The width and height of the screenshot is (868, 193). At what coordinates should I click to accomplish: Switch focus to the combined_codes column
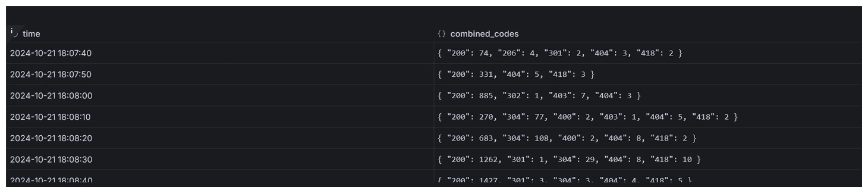[485, 34]
